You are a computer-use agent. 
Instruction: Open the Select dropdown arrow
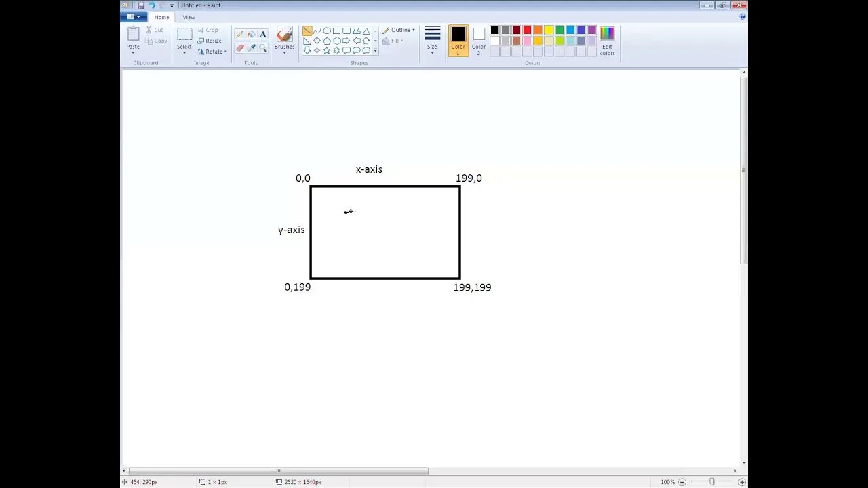184,52
